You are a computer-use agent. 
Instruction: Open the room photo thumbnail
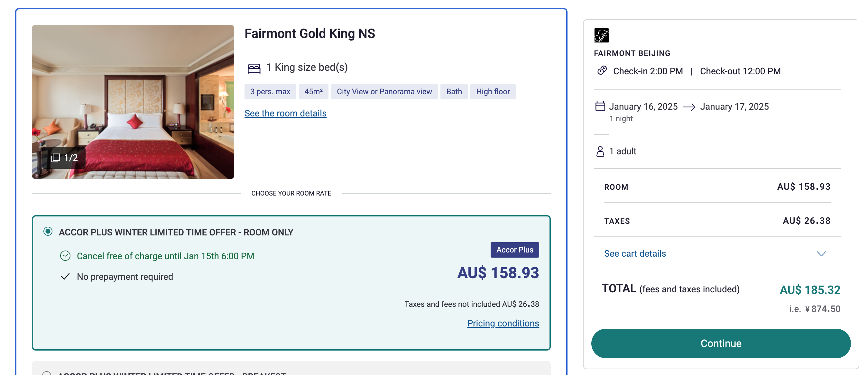tap(133, 102)
